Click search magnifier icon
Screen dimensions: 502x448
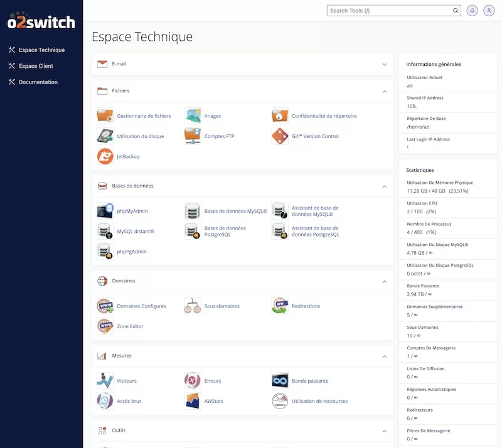pos(456,11)
